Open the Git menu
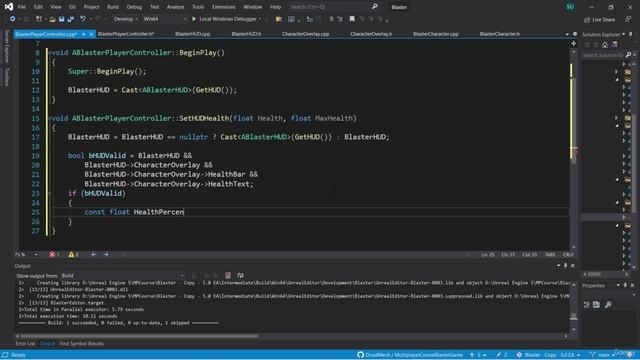640x360 pixels. coord(72,7)
